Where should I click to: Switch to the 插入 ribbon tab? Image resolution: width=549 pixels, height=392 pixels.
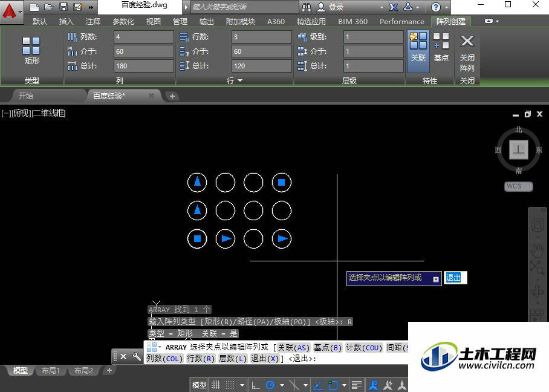[66, 21]
